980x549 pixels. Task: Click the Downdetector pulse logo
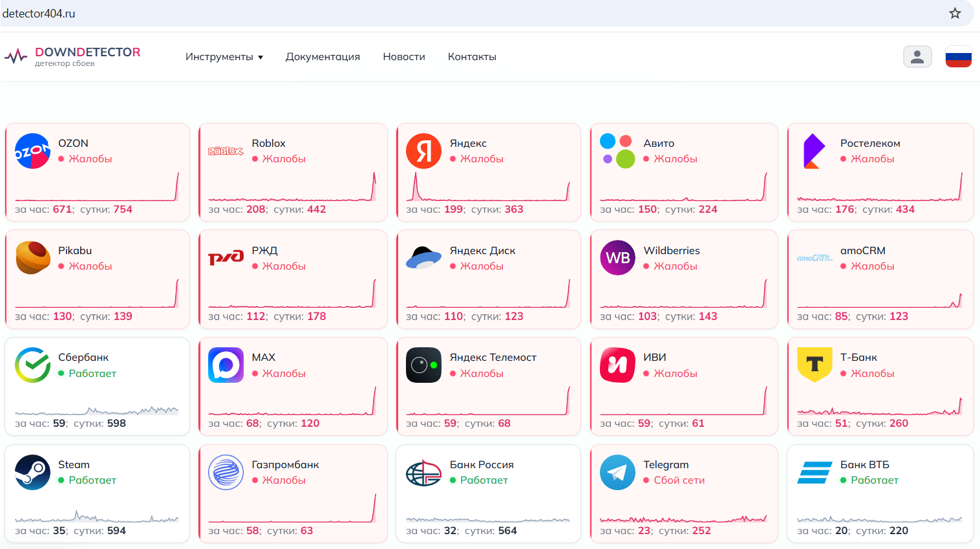[x=16, y=57]
